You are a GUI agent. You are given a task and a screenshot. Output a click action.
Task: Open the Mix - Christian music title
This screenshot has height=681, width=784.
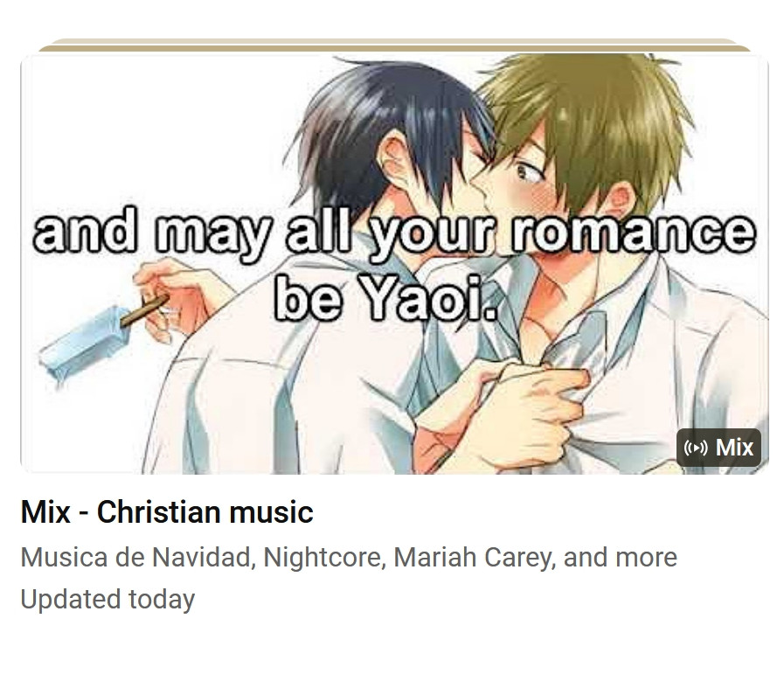tap(167, 512)
